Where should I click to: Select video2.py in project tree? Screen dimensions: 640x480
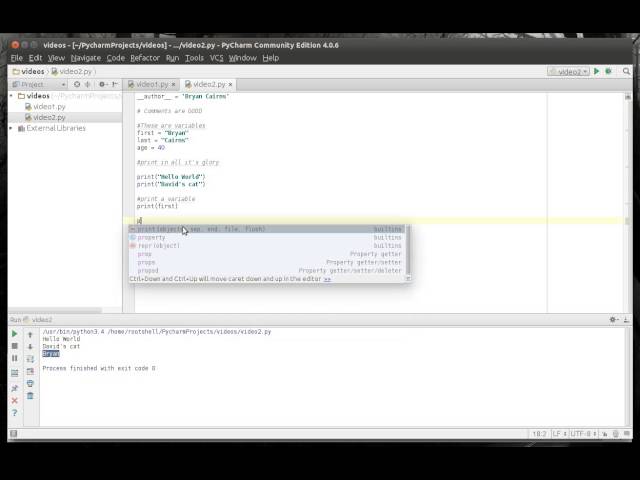pos(45,117)
